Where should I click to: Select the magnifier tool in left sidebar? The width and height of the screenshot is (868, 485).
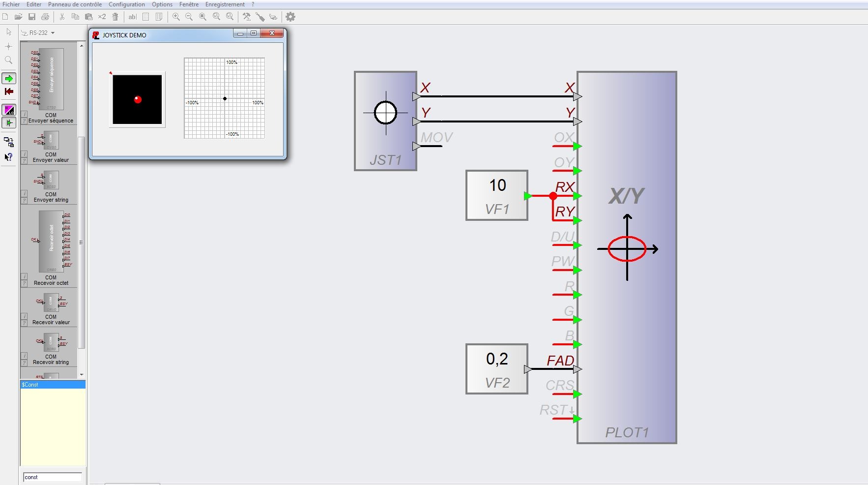tap(9, 60)
